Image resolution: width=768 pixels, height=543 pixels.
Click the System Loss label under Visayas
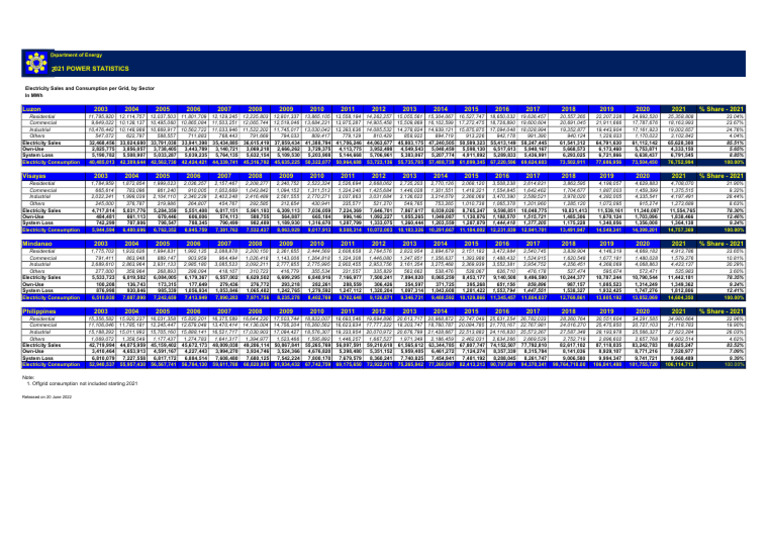[37, 223]
